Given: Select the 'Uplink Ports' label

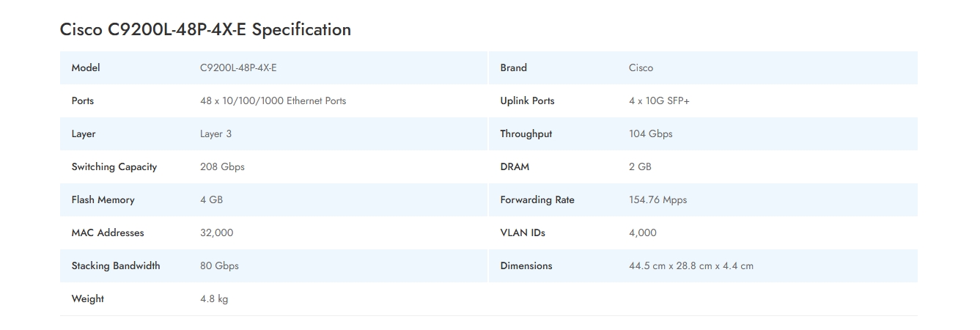Looking at the screenshot, I should (x=527, y=100).
